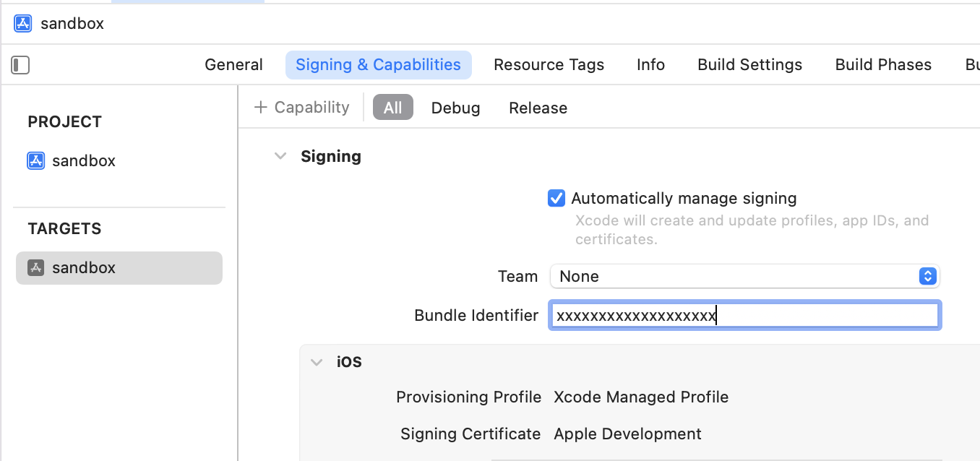Open the Build Phases tab
The height and width of the screenshot is (461, 980).
click(x=883, y=65)
